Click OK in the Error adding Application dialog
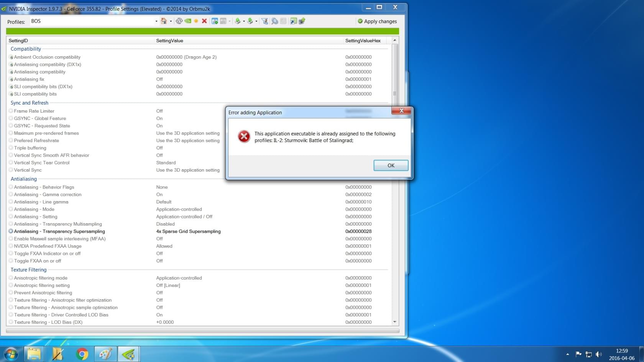Screen dimensions: 644x362 pos(391,165)
